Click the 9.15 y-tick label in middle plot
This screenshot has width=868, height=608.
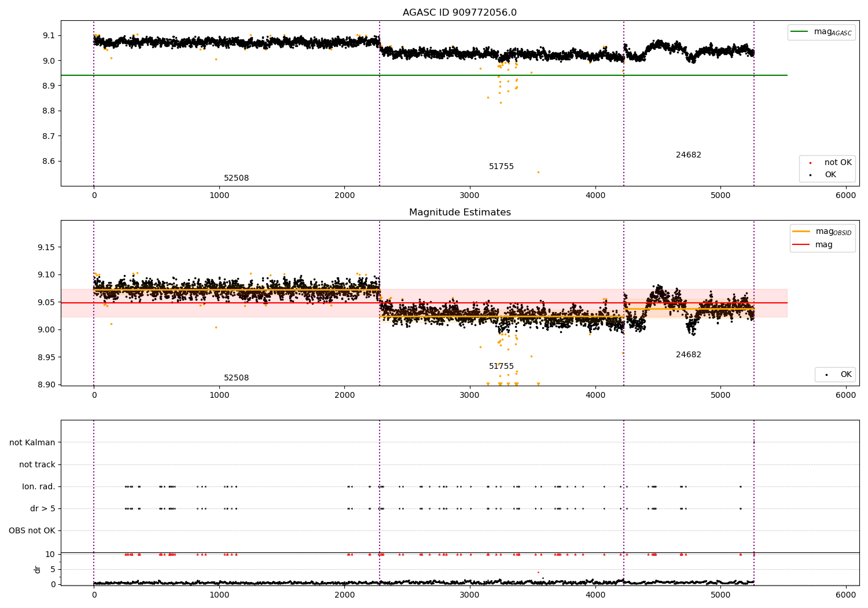(x=46, y=248)
